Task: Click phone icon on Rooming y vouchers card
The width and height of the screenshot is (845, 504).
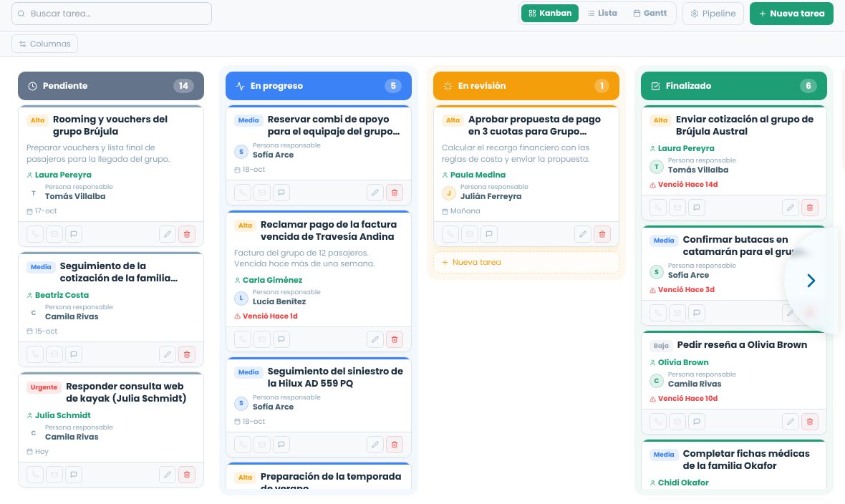Action: (x=35, y=234)
